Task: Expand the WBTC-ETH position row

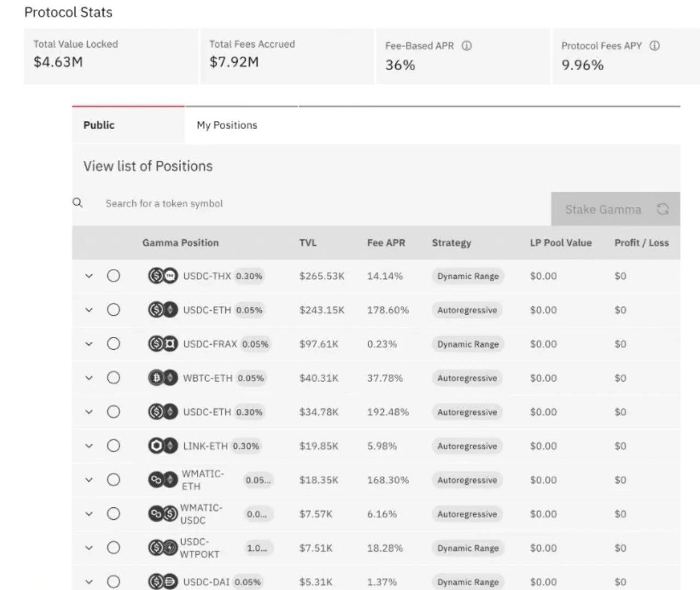Action: pos(89,378)
